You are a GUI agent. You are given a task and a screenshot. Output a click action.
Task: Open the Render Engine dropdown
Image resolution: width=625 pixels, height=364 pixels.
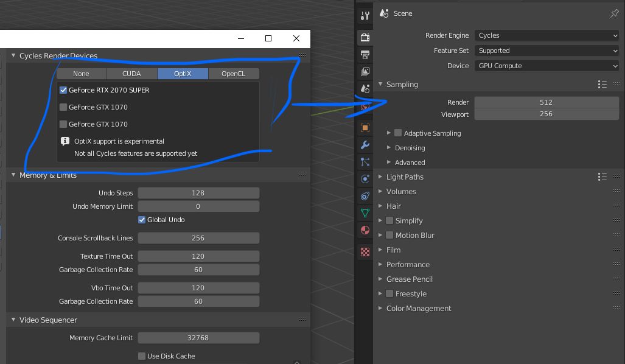(x=546, y=35)
